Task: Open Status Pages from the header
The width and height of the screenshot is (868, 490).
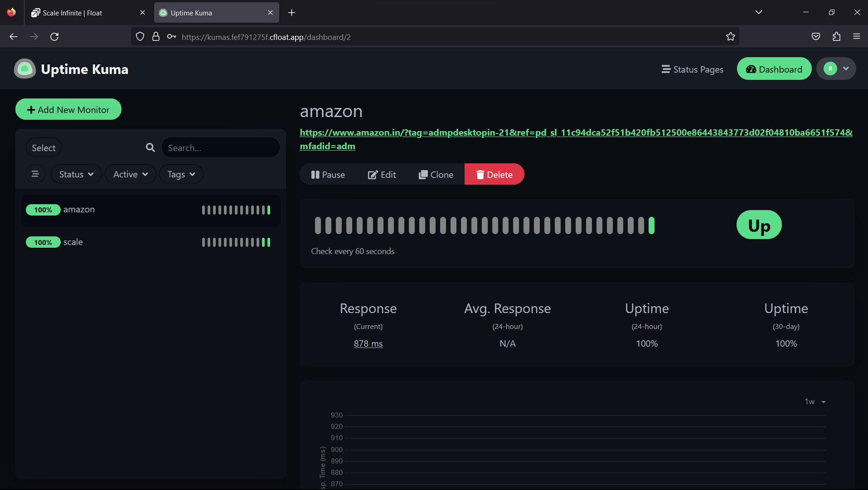Action: (692, 69)
